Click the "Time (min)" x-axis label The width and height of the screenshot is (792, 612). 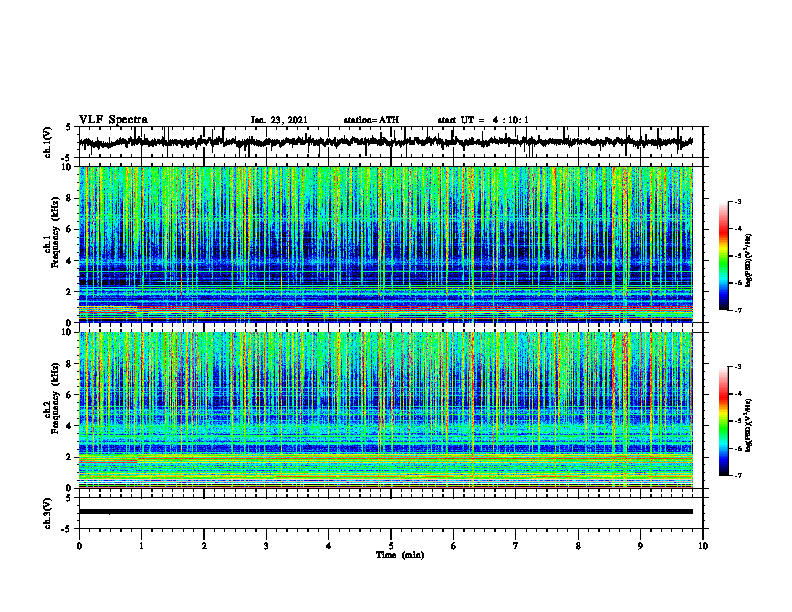[400, 555]
